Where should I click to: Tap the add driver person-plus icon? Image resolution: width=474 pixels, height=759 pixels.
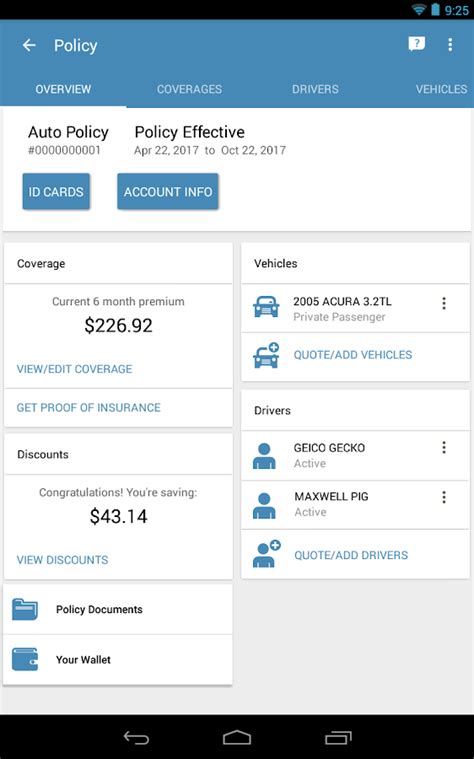pyautogui.click(x=266, y=554)
